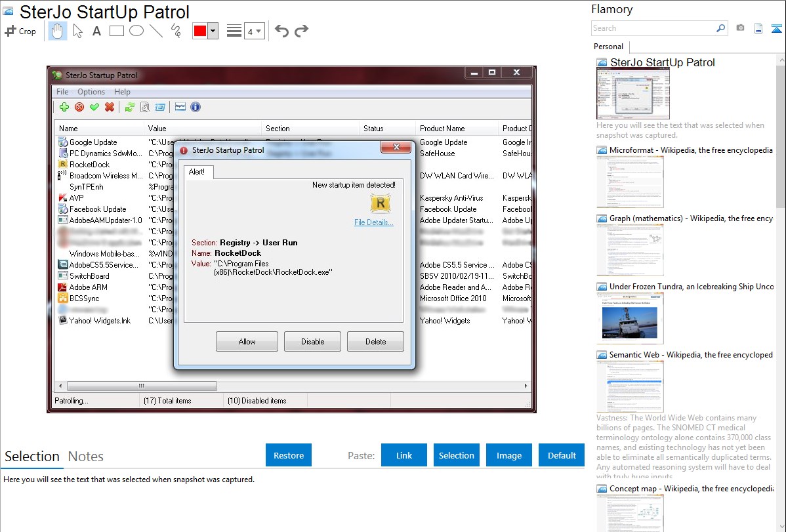Open the File Details... link
Screen dimensions: 786x532
374,222
